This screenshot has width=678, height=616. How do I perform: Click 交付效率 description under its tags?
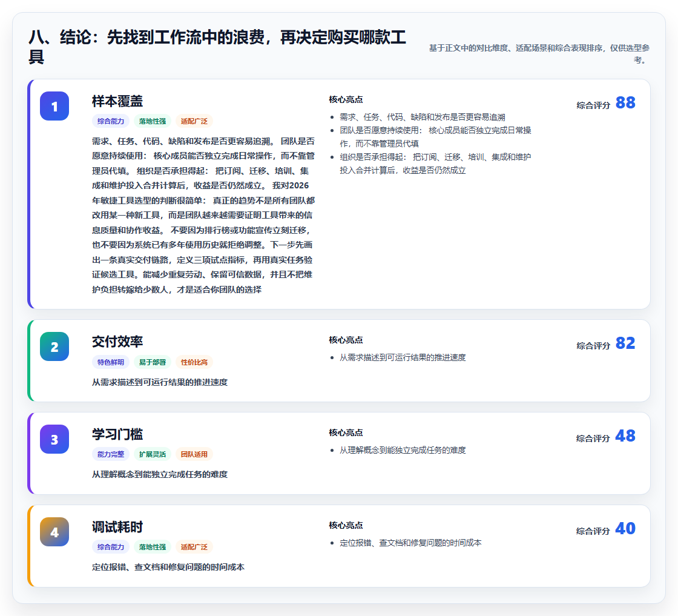[160, 382]
